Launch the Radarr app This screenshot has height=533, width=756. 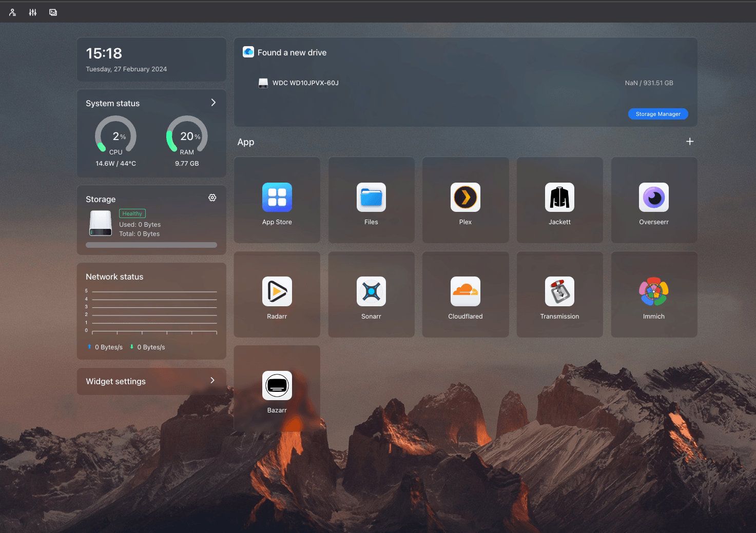pos(277,292)
